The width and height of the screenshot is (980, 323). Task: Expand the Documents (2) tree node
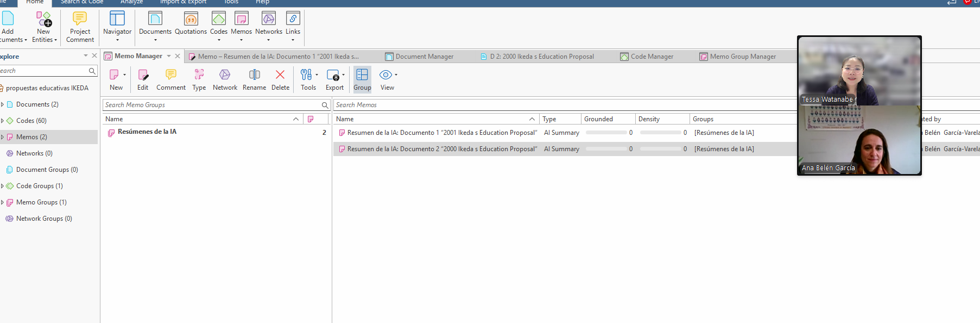click(3, 104)
